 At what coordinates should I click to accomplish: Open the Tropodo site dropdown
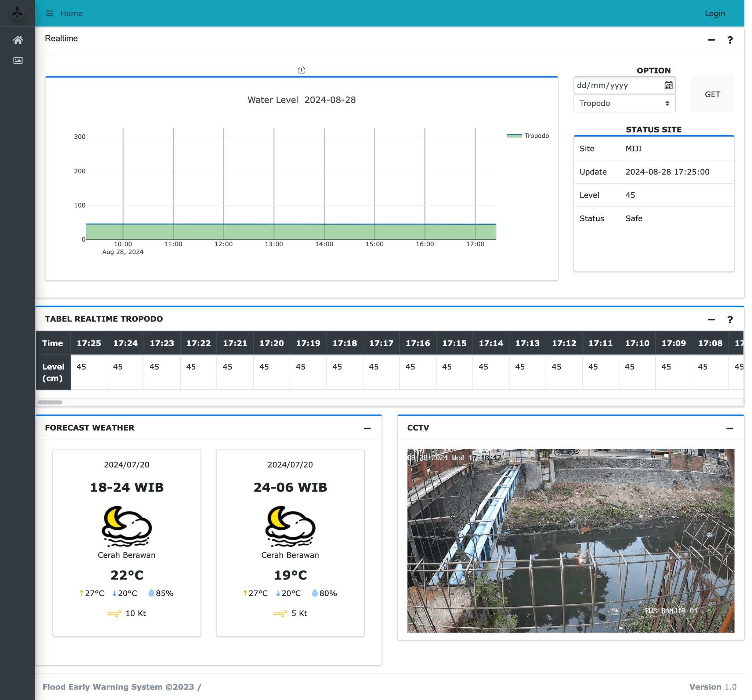pyautogui.click(x=624, y=103)
